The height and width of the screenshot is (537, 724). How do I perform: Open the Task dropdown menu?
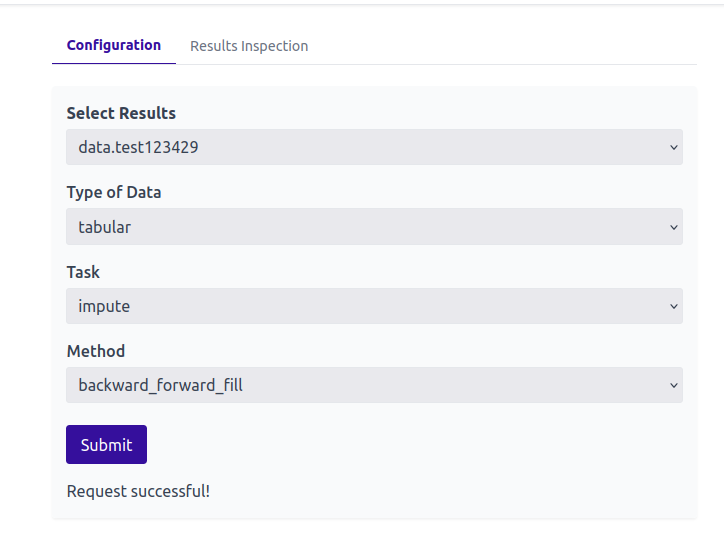[x=374, y=306]
